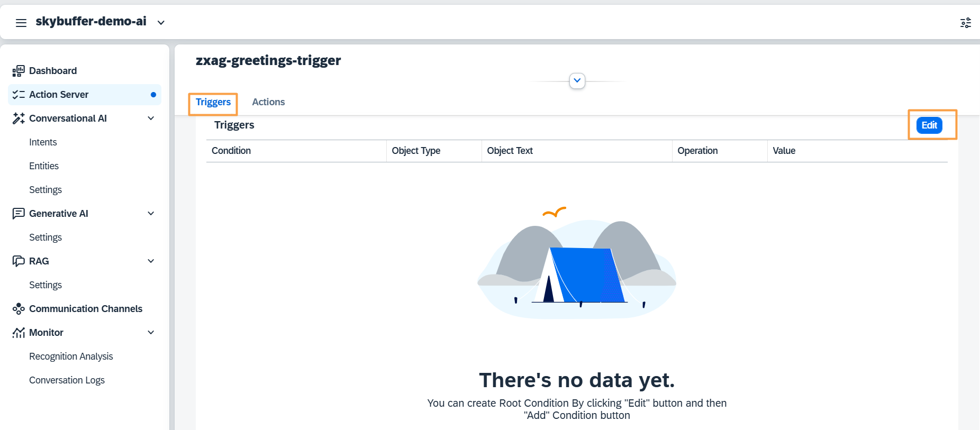Open the hamburger navigation menu
The height and width of the screenshot is (430, 980).
pos(21,23)
